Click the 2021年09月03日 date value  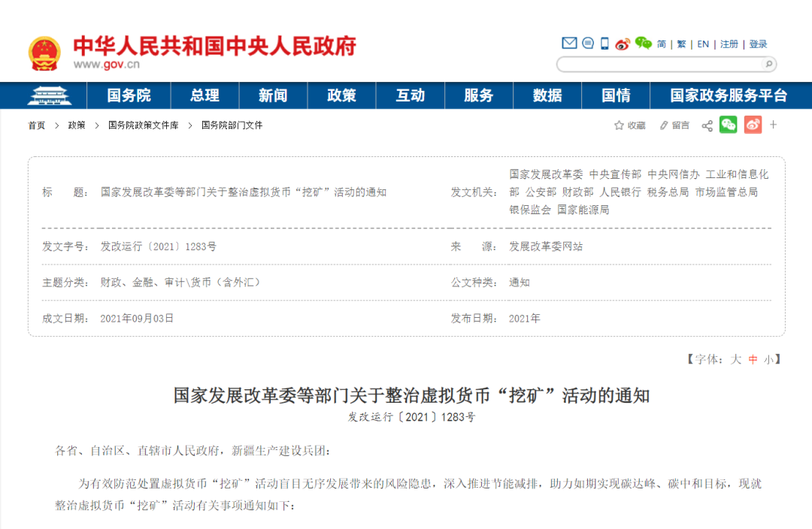[x=137, y=319]
